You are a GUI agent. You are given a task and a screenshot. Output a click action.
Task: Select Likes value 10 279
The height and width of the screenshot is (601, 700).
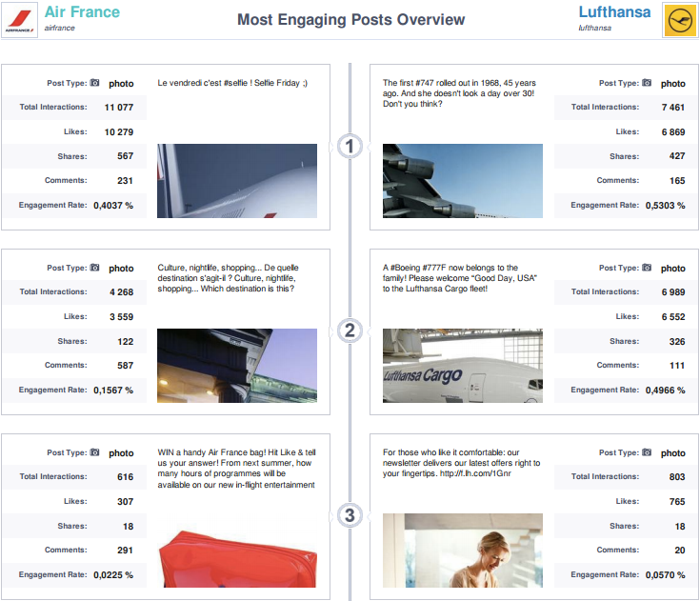pos(119,132)
